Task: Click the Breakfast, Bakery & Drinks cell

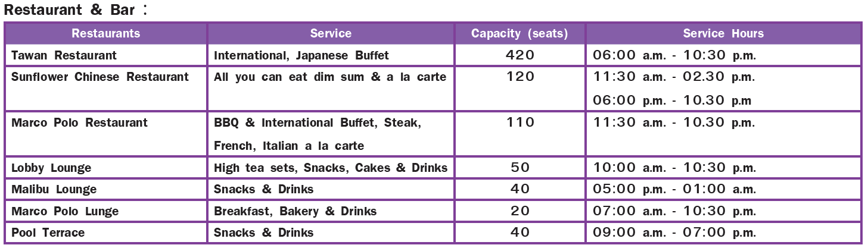Action: click(295, 211)
